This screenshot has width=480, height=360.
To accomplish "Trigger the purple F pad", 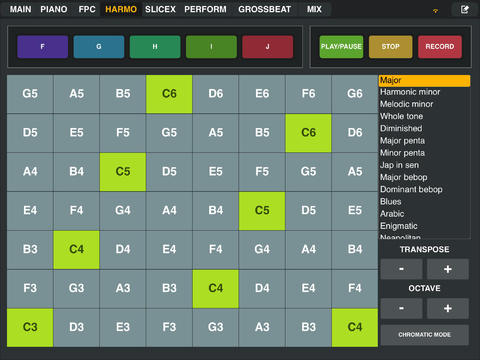I will 43,47.
